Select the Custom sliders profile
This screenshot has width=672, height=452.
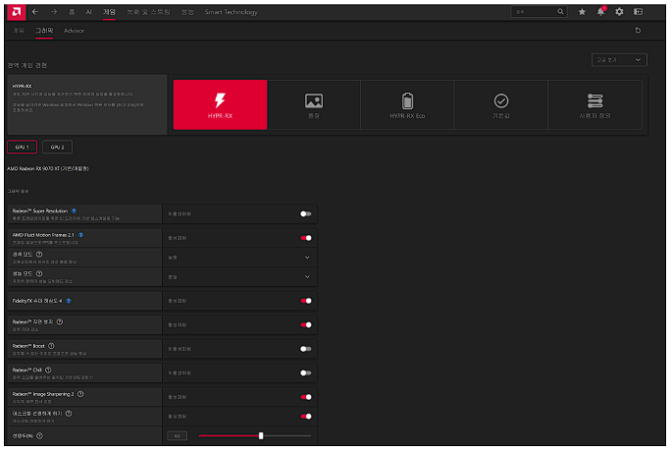pyautogui.click(x=595, y=105)
